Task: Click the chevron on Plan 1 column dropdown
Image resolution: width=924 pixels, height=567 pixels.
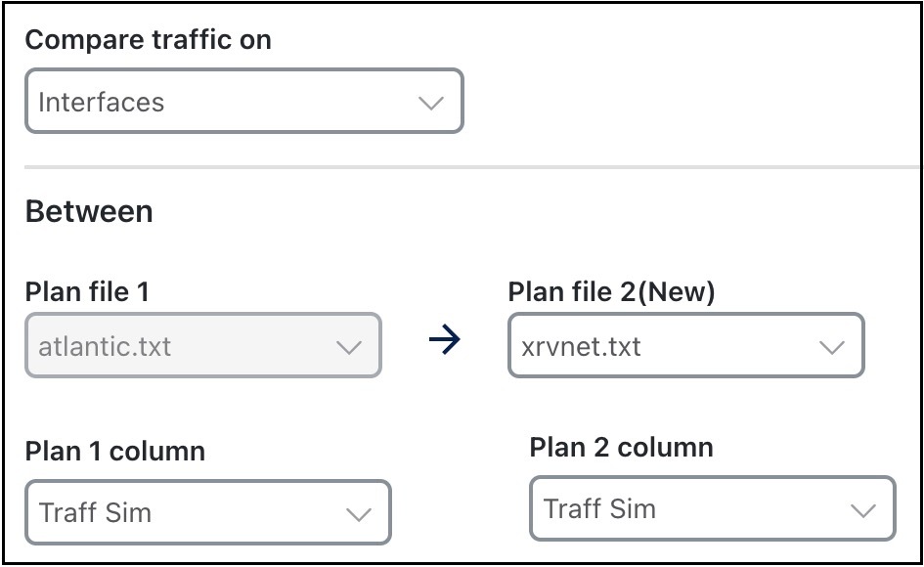Action: 358,512
